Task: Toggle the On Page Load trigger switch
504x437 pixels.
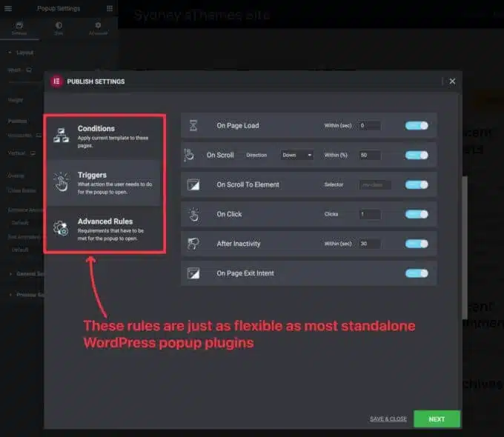Action: click(x=417, y=125)
